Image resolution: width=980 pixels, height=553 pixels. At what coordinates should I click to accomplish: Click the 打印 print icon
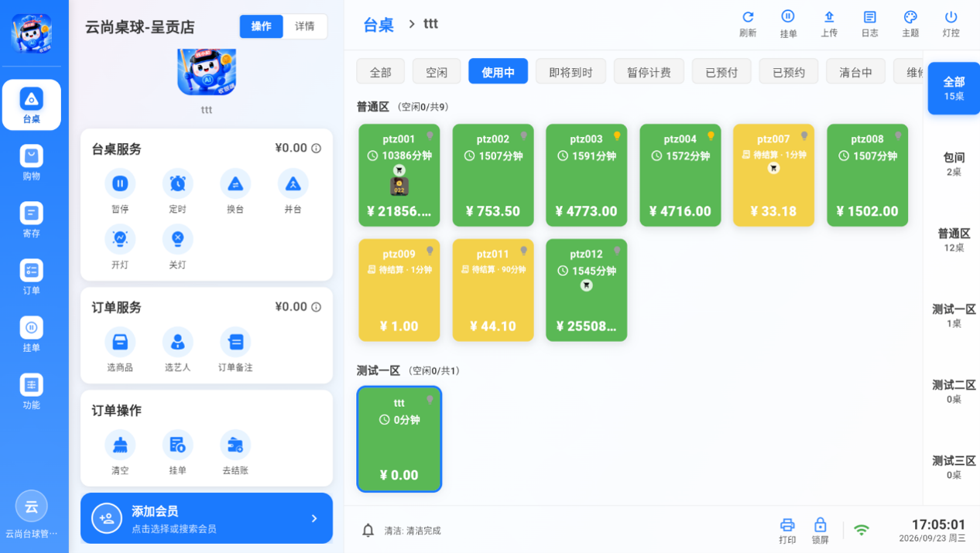tap(787, 531)
